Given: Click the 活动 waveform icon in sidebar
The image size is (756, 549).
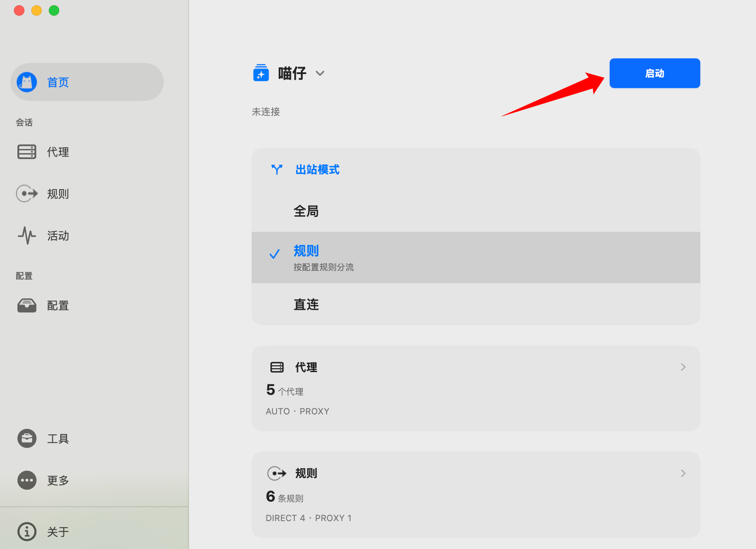Looking at the screenshot, I should point(27,235).
